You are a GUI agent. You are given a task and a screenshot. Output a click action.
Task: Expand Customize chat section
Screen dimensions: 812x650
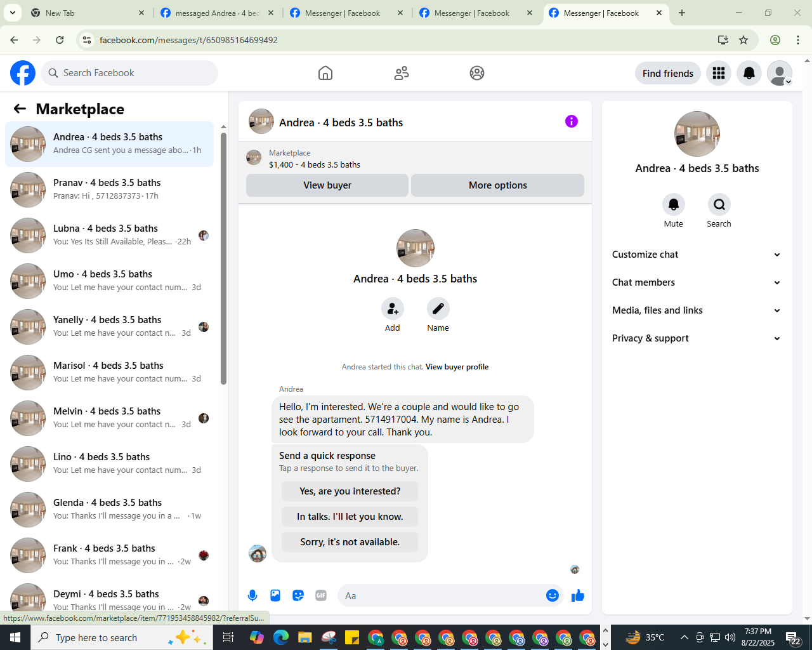coord(697,255)
